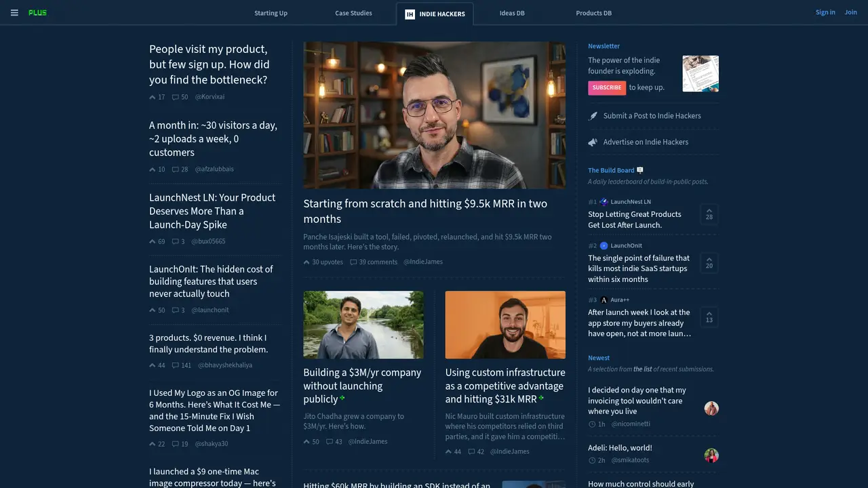
Task: Open Advertise on Indie Hackers link
Action: tap(646, 142)
